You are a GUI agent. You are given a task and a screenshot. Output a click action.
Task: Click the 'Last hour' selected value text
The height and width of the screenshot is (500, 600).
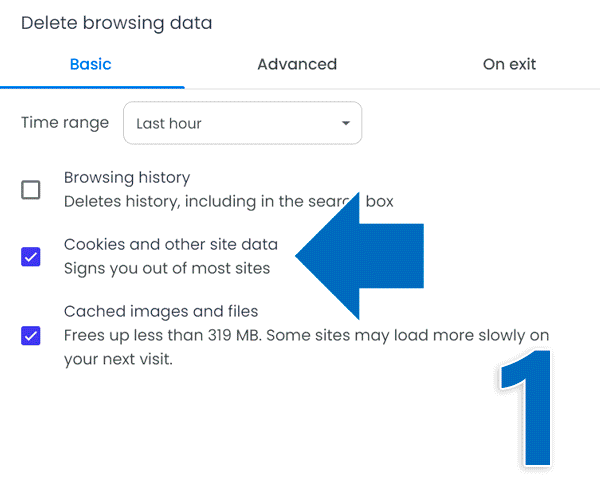169,123
